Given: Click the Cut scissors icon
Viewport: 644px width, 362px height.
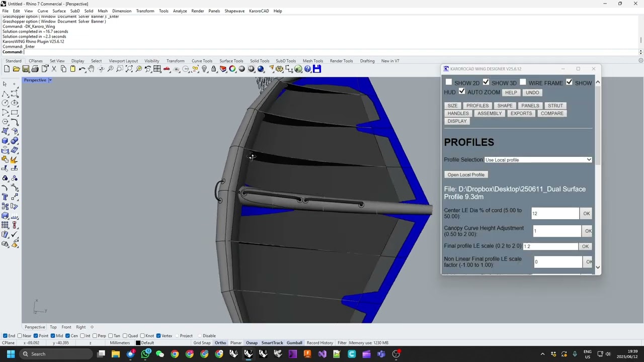Looking at the screenshot, I should pyautogui.click(x=54, y=69).
